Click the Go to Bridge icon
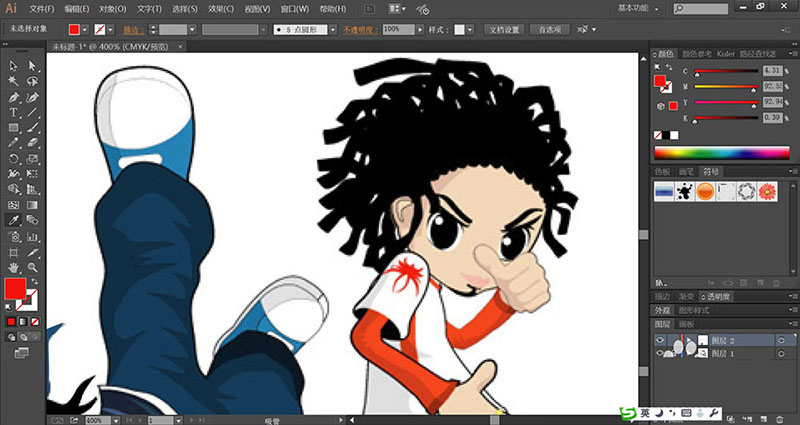Viewport: 800px width, 425px height. coord(369,9)
